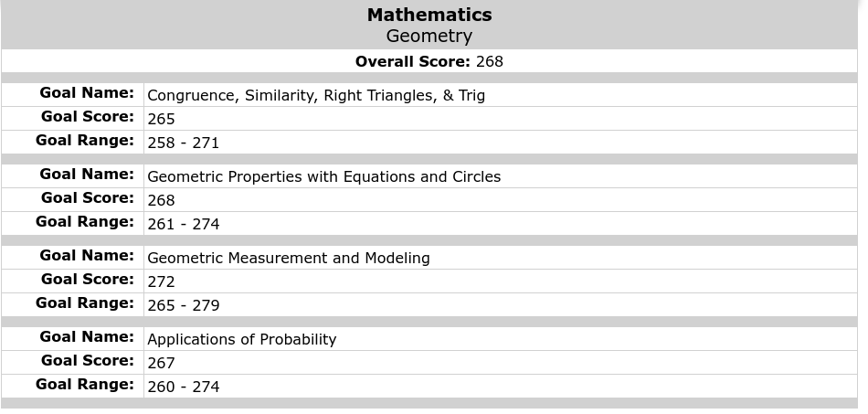Click Goal Name label beside Congruence row
The image size is (868, 414).
coord(87,93)
